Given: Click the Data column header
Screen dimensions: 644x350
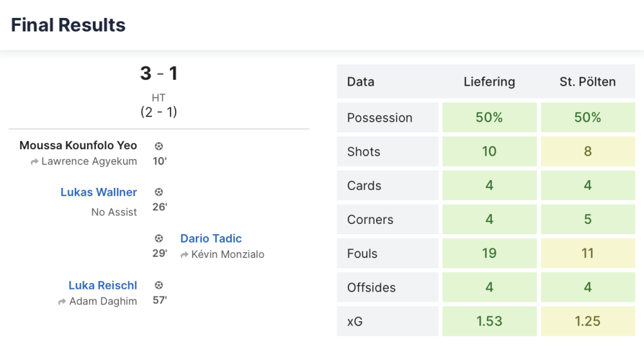Looking at the screenshot, I should coord(361,82).
